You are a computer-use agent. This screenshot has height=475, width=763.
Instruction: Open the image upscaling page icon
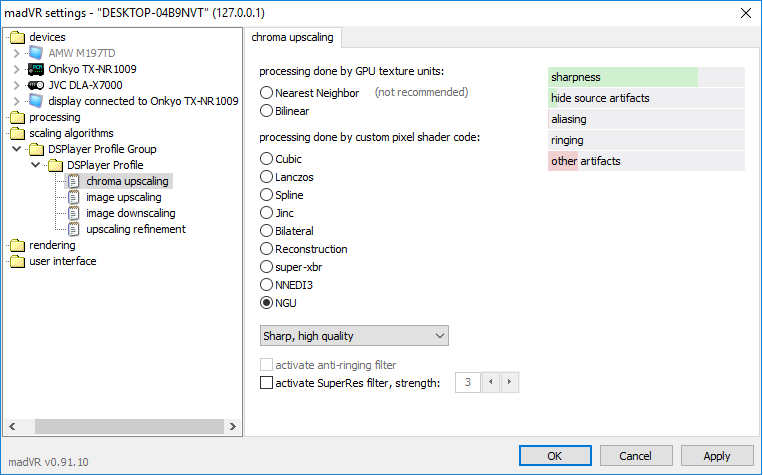tap(73, 197)
